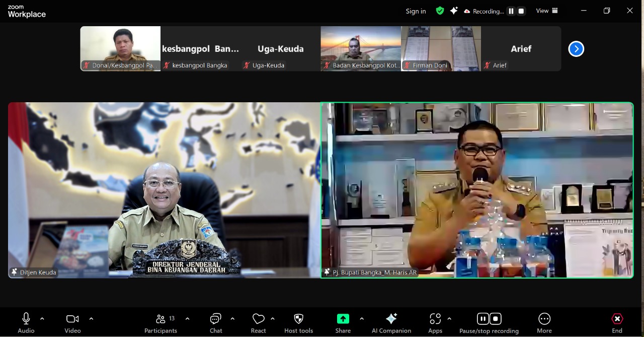Open the Participants panel
Viewport: 644px width, 337px height.
click(x=161, y=323)
